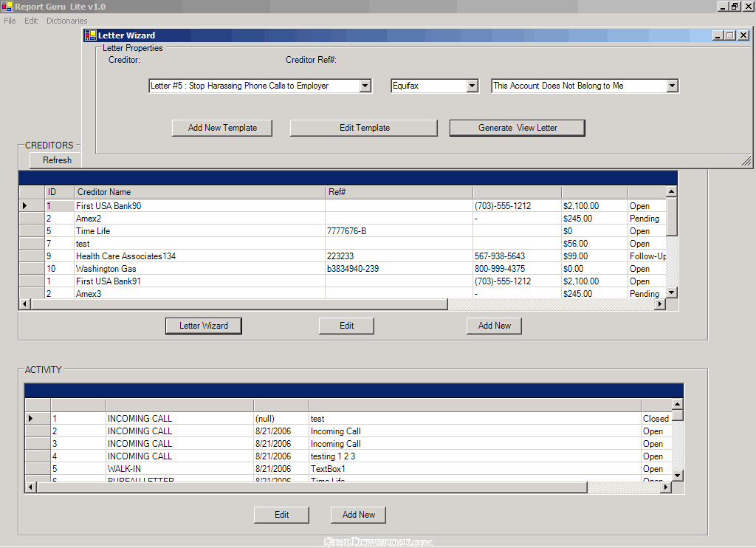The image size is (756, 548).
Task: Expand the Equifax bureau dropdown
Action: pyautogui.click(x=472, y=86)
